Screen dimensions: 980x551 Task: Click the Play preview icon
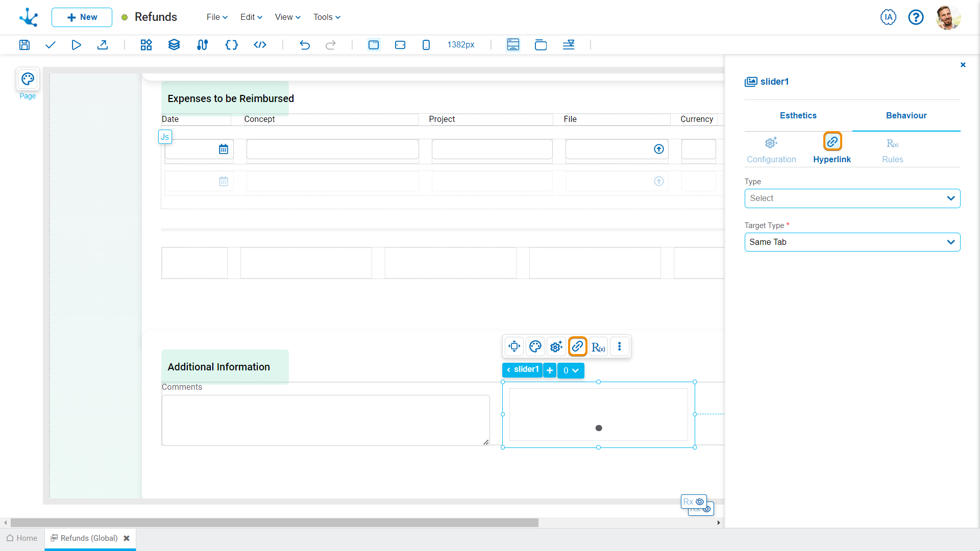[x=76, y=45]
